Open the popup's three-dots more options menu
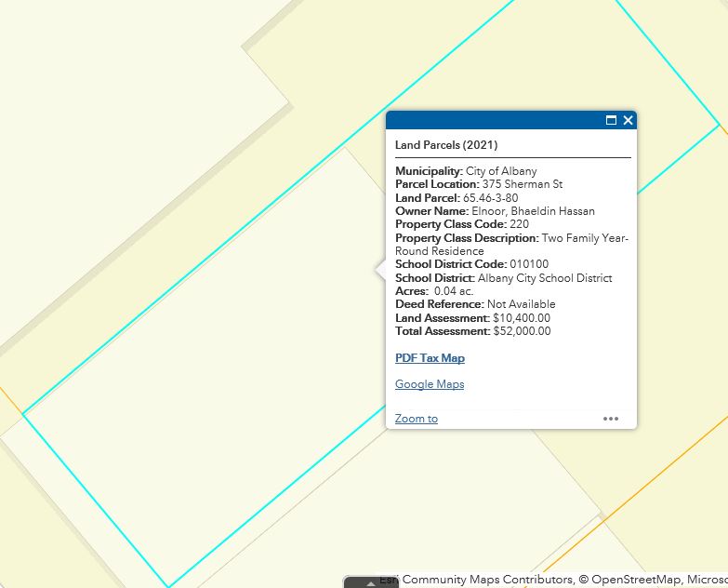Image resolution: width=728 pixels, height=588 pixels. tap(611, 419)
